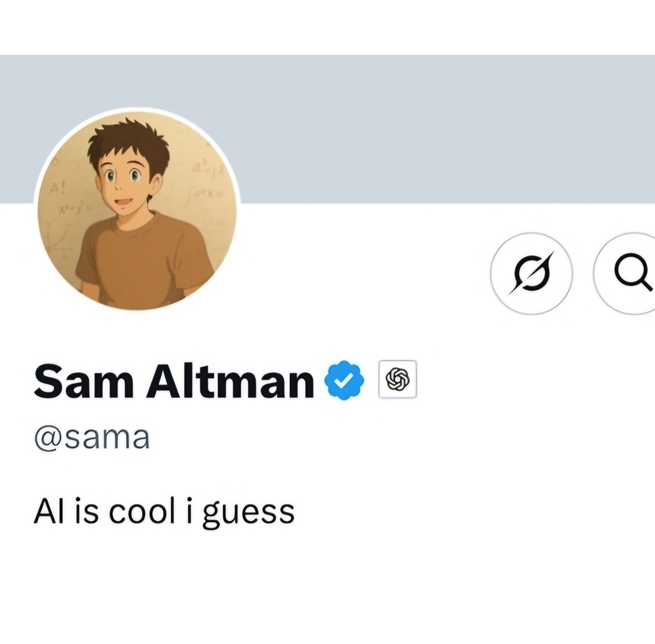
Task: Click the slashed-circle Grok icon
Action: tap(531, 273)
